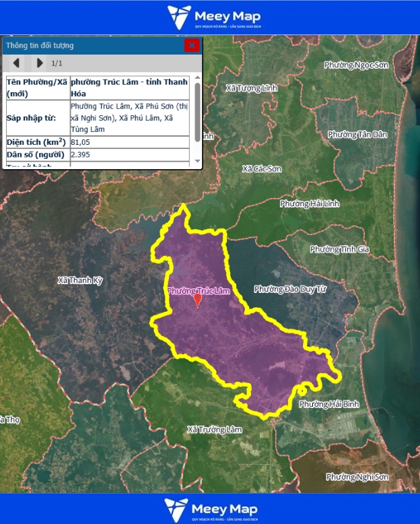
Task: Click the info panel vertical scrollbar thumb
Action: [x=197, y=111]
